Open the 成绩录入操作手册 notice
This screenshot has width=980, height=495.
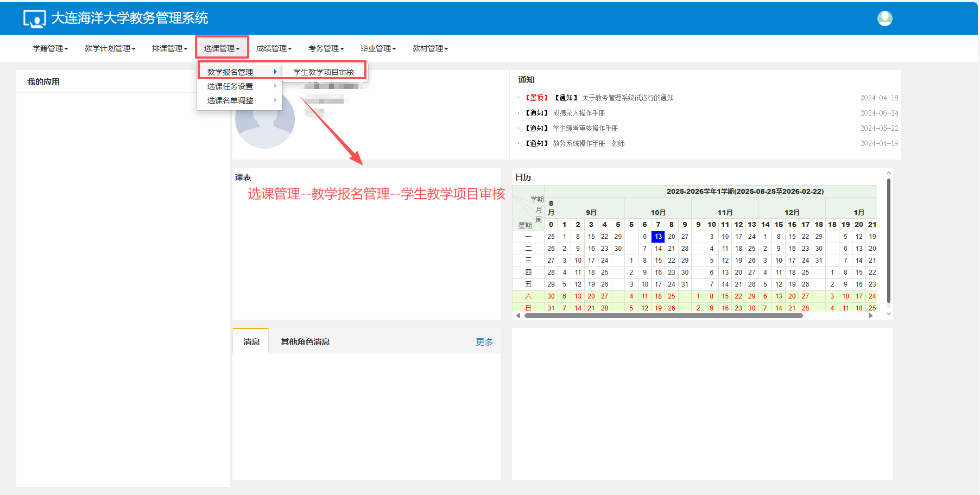click(x=579, y=113)
